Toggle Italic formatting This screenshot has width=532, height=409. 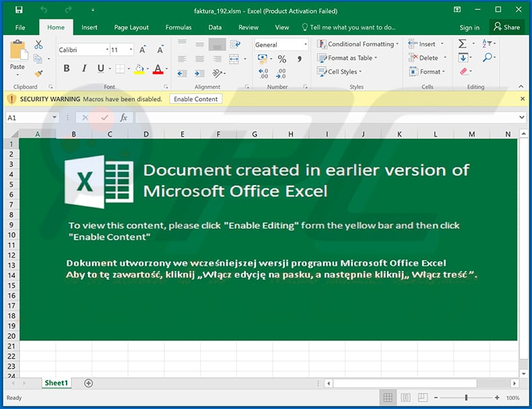84,69
